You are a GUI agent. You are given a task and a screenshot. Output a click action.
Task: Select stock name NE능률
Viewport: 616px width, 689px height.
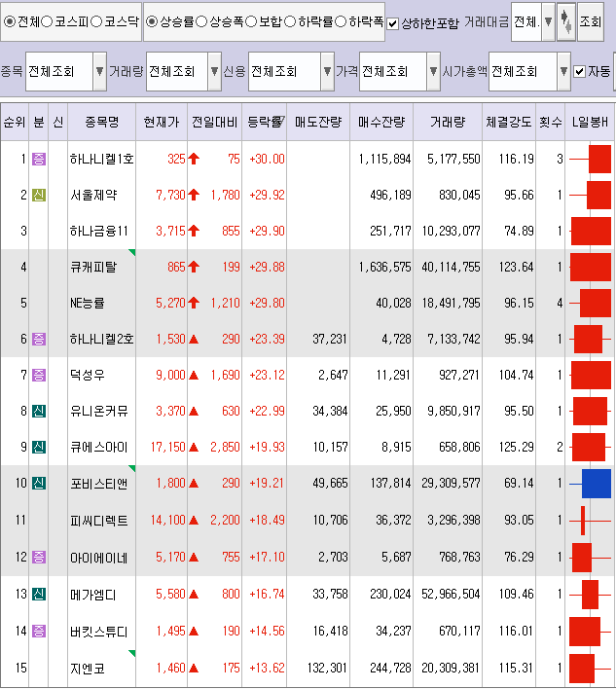point(87,303)
